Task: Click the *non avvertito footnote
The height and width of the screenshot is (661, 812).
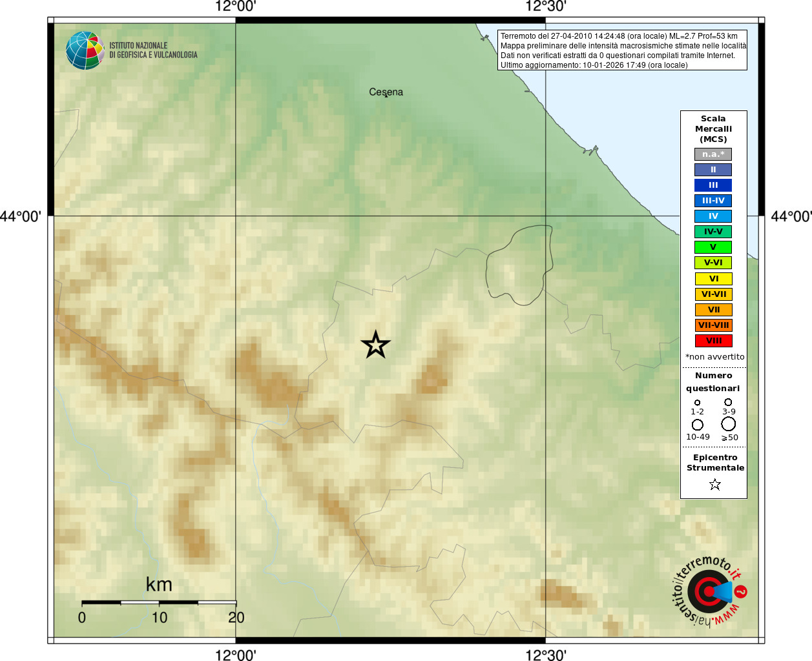Action: (714, 357)
